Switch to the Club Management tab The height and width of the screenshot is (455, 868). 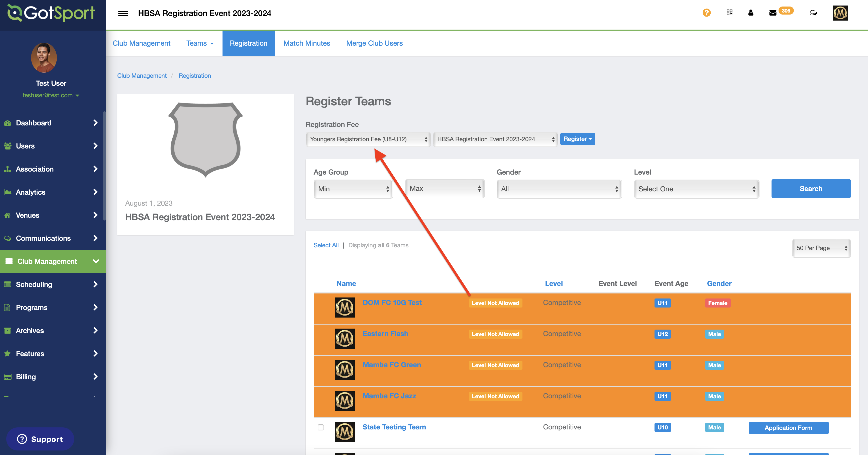coord(142,43)
